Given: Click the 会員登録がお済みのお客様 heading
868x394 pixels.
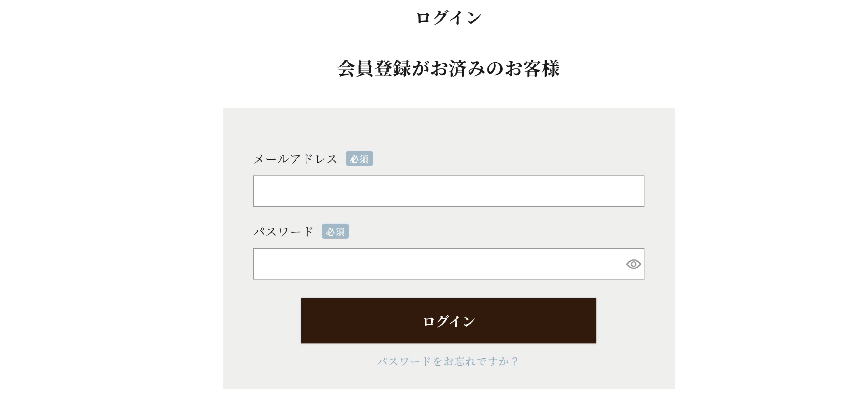Looking at the screenshot, I should coord(448,68).
